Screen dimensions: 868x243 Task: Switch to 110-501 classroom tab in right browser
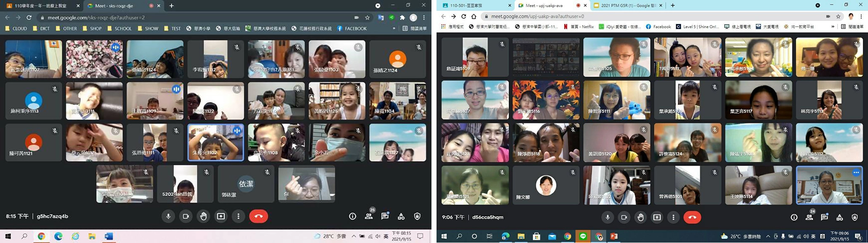pyautogui.click(x=475, y=5)
